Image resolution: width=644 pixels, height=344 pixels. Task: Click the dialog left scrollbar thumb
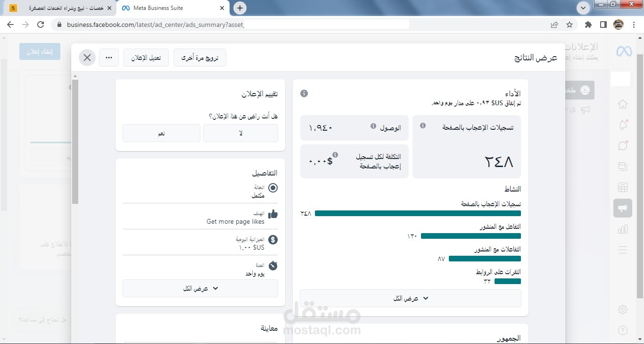point(75,142)
